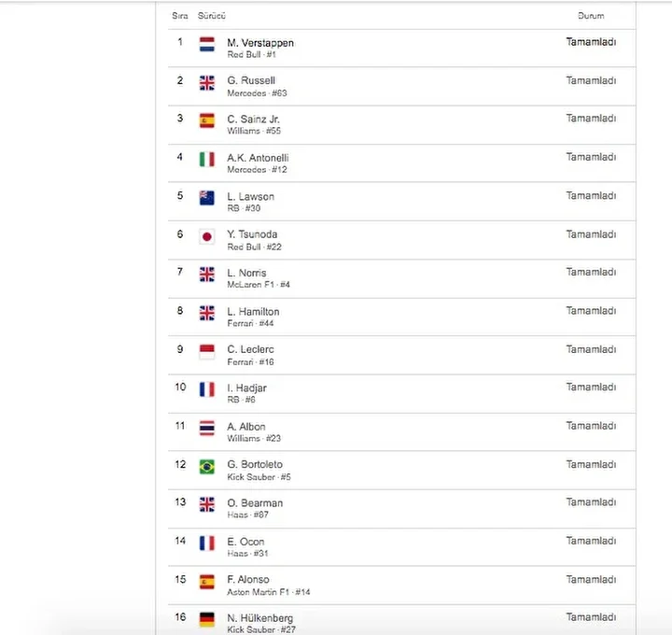Click the UK flag next to G. Russell
This screenshot has height=635, width=672.
[x=207, y=83]
